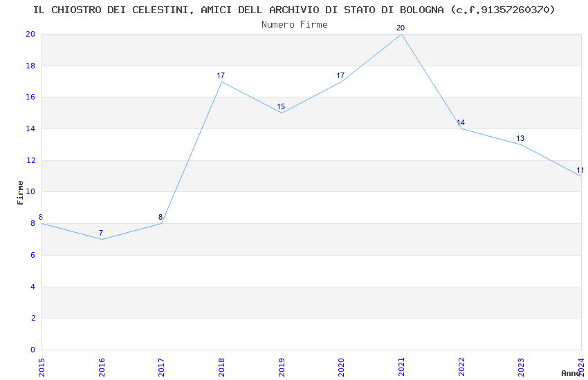Click y-axis tick value 12
Viewport: 588px width, 380px height.
pos(30,160)
